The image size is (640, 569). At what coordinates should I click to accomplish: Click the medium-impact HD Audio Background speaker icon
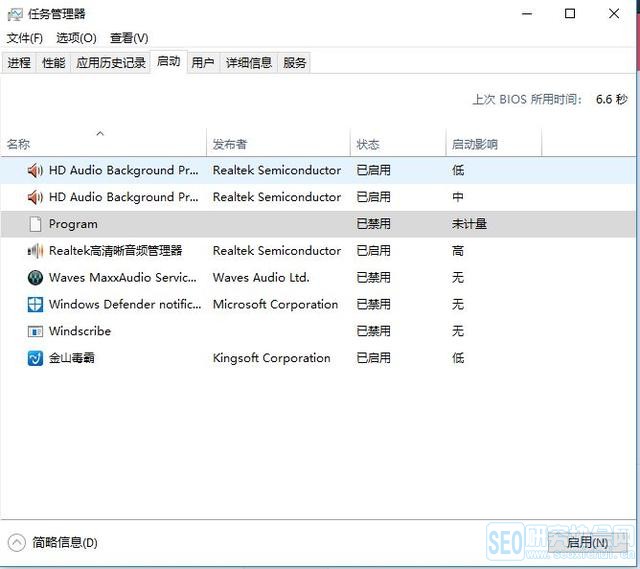35,197
